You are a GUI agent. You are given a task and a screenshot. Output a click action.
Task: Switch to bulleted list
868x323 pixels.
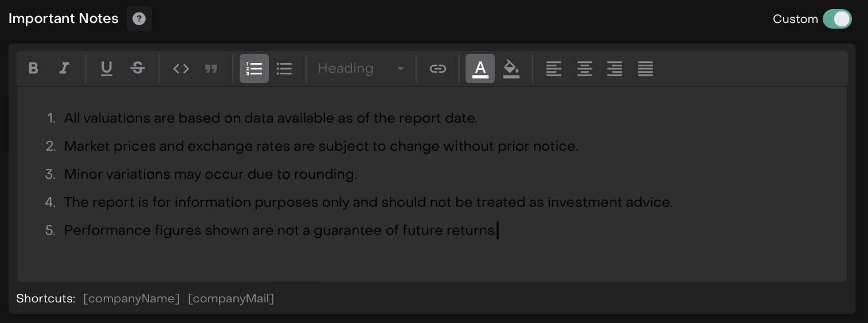point(284,69)
